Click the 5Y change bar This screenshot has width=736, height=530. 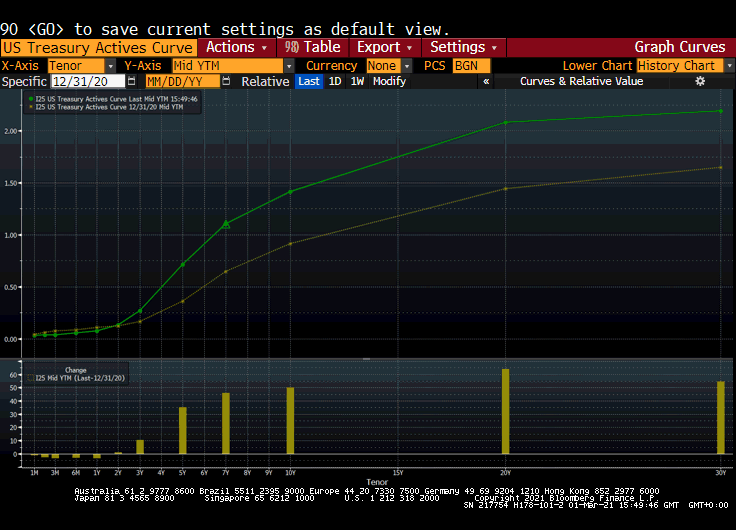(x=183, y=430)
